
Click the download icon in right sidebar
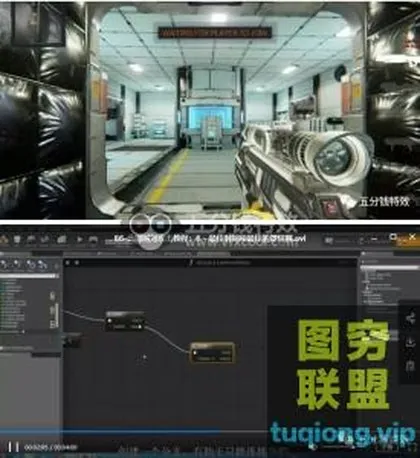[x=411, y=342]
